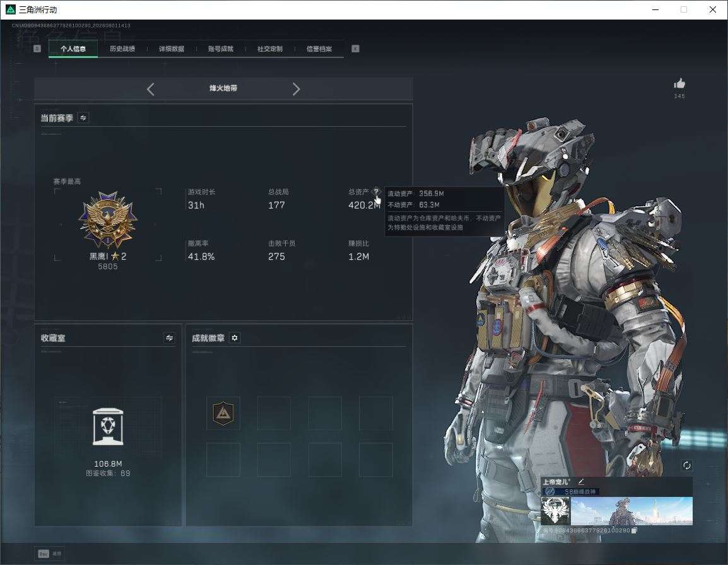This screenshot has height=565, width=728.
Task: Click the 106.8M collection value
Action: (x=108, y=464)
